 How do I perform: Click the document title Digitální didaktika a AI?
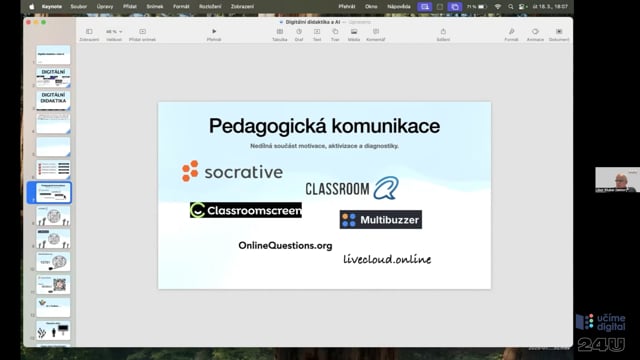[313, 22]
